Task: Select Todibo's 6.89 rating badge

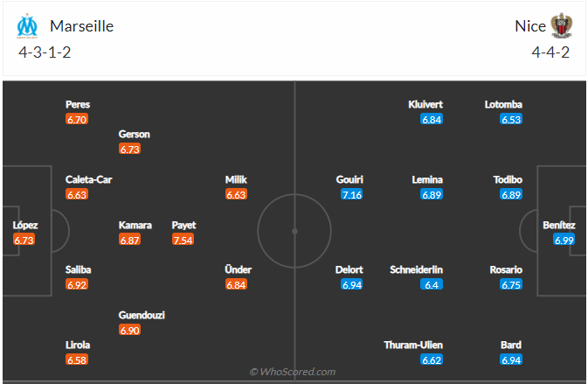Action: (511, 194)
